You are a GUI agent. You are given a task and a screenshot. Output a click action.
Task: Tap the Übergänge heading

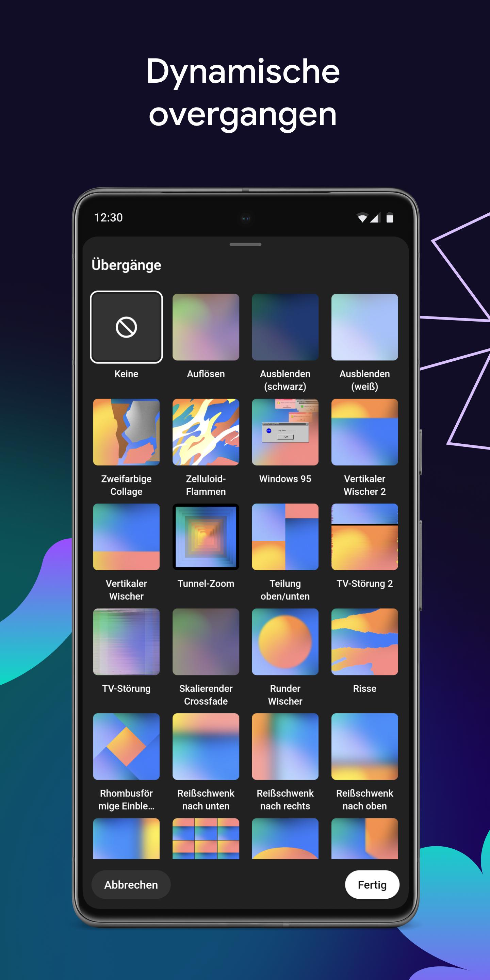pos(126,265)
